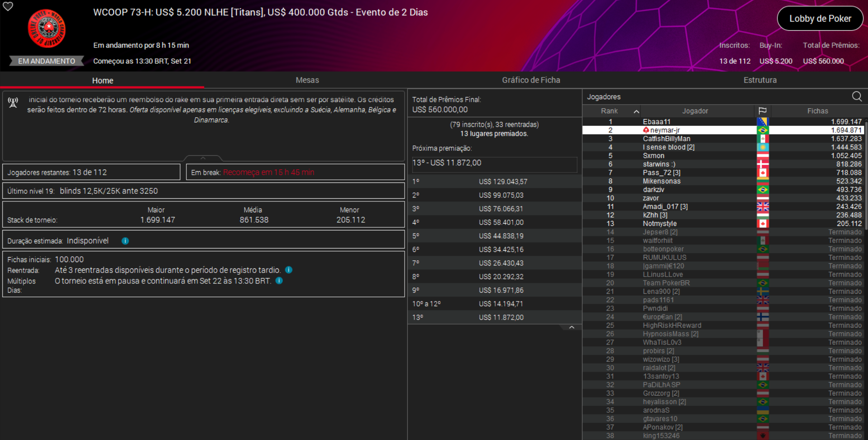Select player Ebaaa11 in rank one
This screenshot has width=868, height=440.
[656, 122]
